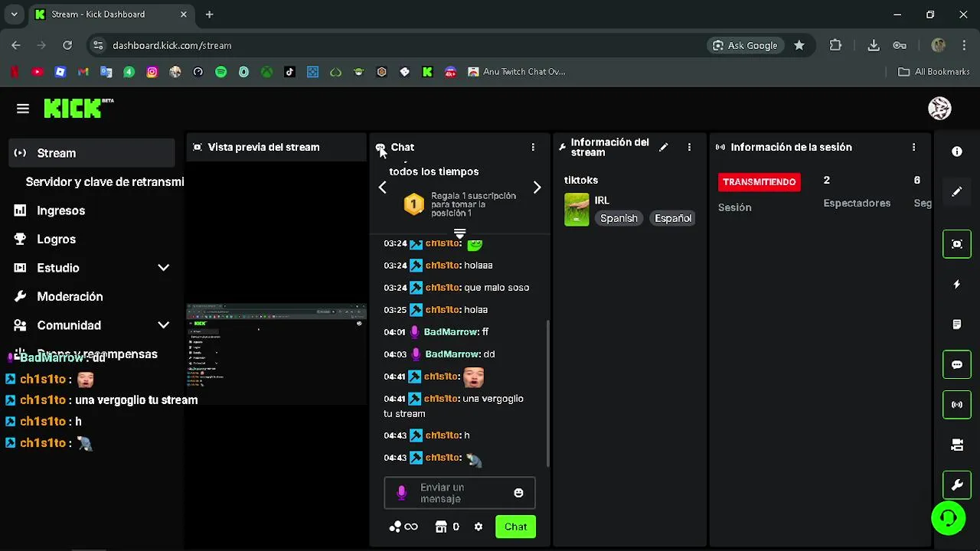Open the Spotify bookmark icon
Viewport: 980px width, 551px height.
(220, 71)
